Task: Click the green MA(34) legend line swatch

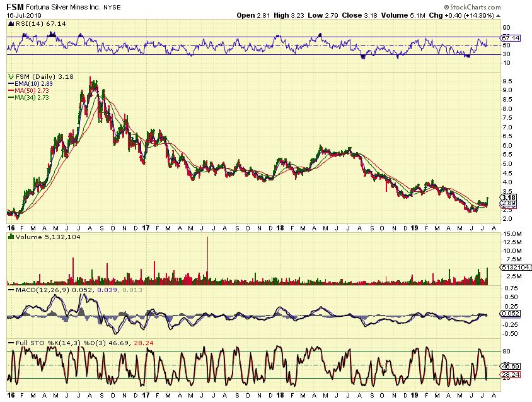Action: click(11, 98)
